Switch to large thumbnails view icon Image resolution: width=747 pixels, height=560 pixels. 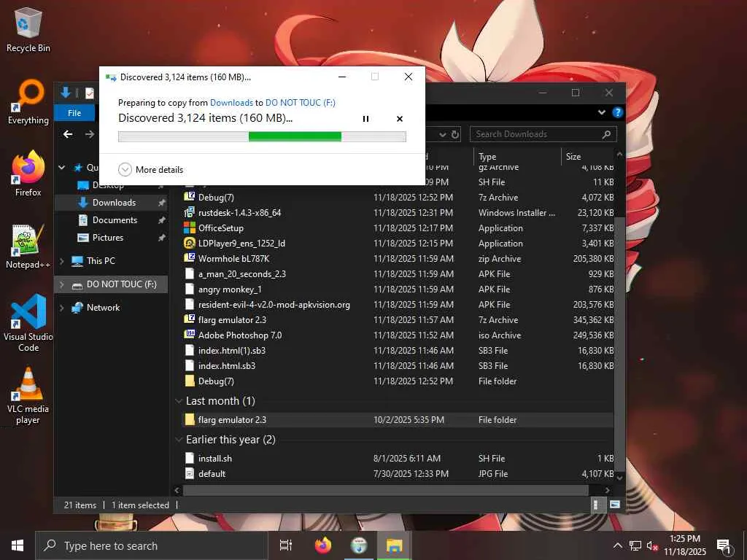(x=615, y=505)
